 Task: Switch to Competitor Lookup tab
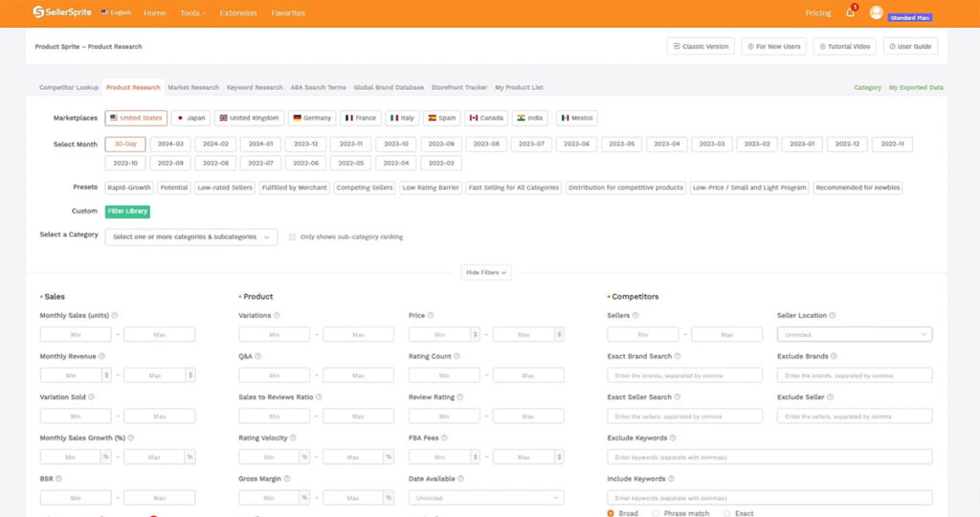[x=69, y=87]
